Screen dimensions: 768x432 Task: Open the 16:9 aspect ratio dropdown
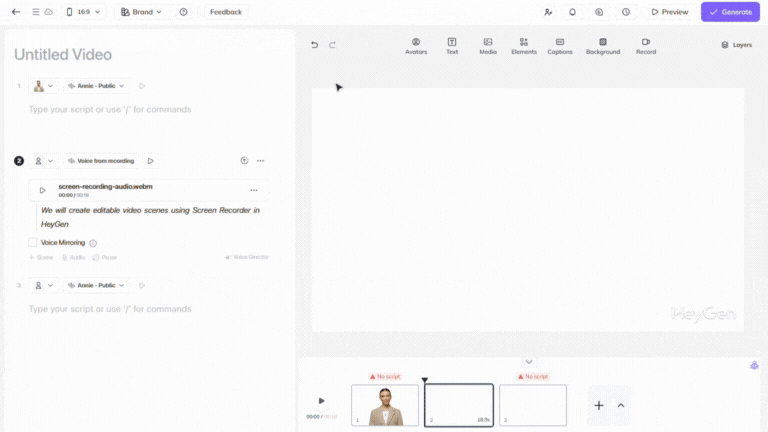[x=83, y=12]
